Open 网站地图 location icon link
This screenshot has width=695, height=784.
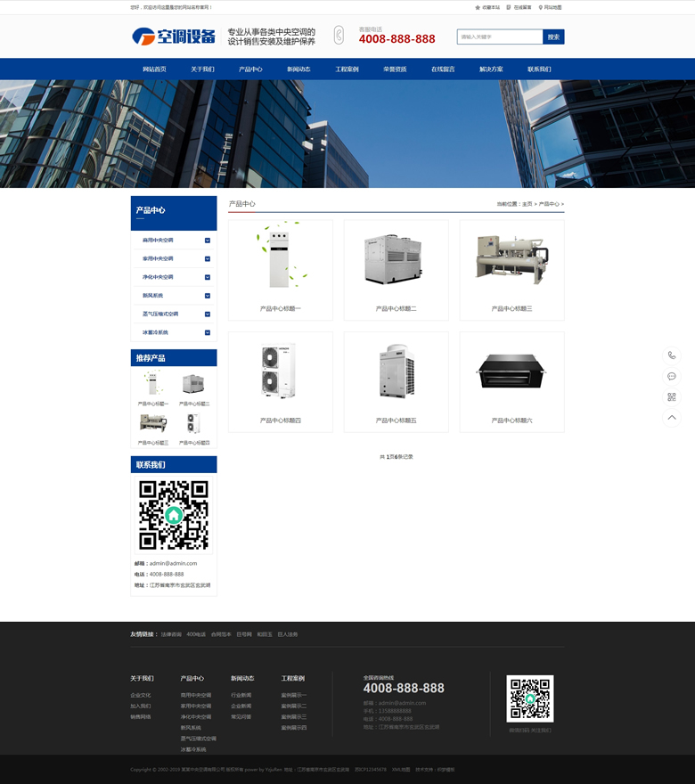point(539,7)
